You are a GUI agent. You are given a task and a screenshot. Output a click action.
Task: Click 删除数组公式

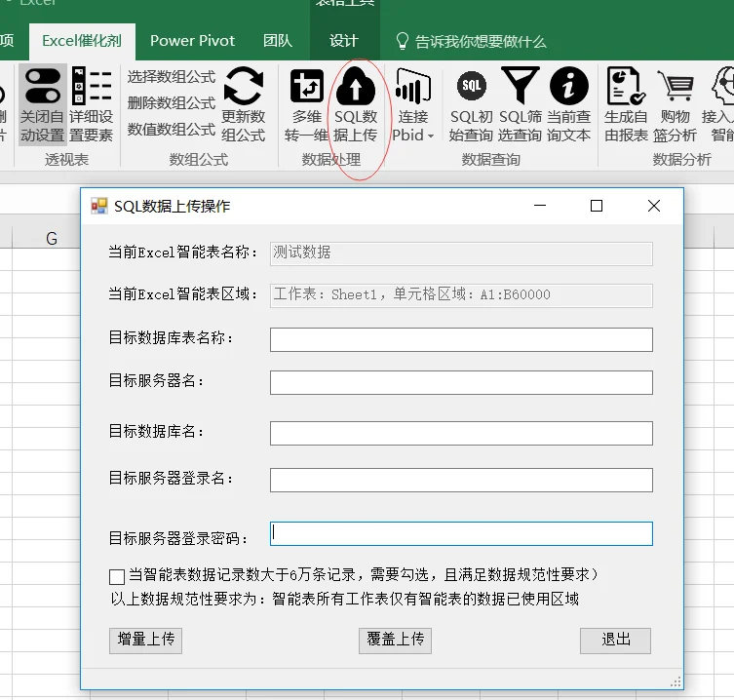(172, 102)
